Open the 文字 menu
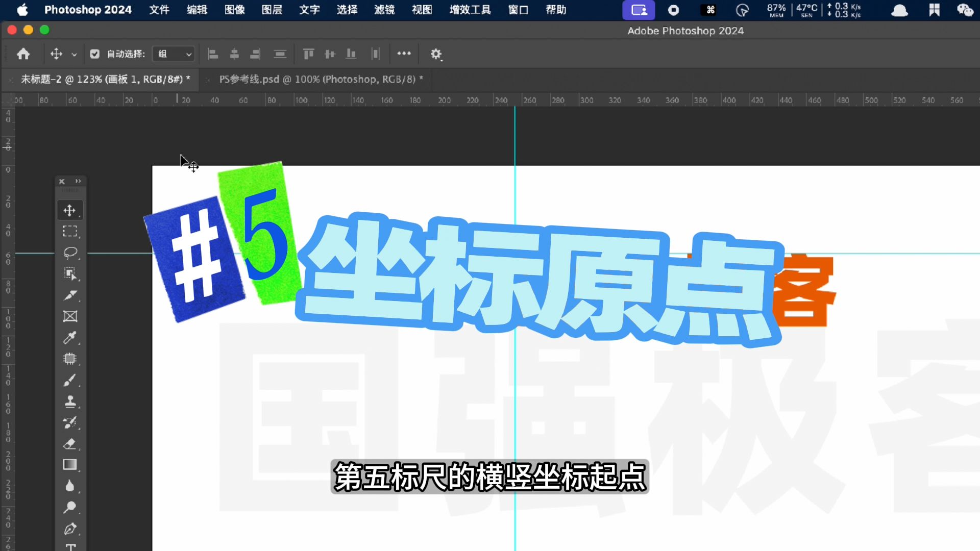This screenshot has height=551, width=980. (309, 10)
